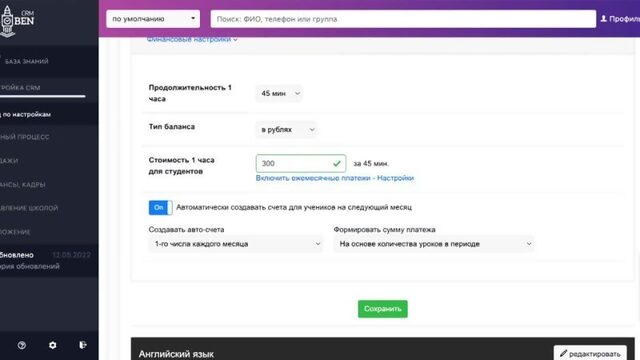
Task: Open the 'процесс' sidebar item
Action: (x=24, y=137)
